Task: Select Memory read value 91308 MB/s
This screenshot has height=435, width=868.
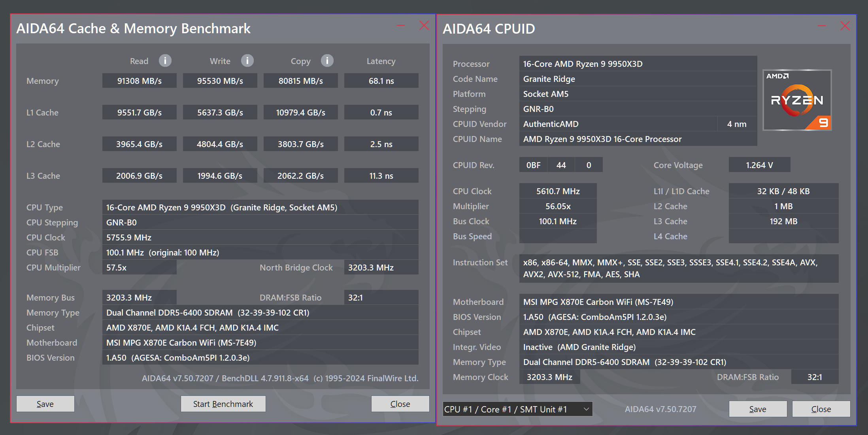Action: (139, 81)
